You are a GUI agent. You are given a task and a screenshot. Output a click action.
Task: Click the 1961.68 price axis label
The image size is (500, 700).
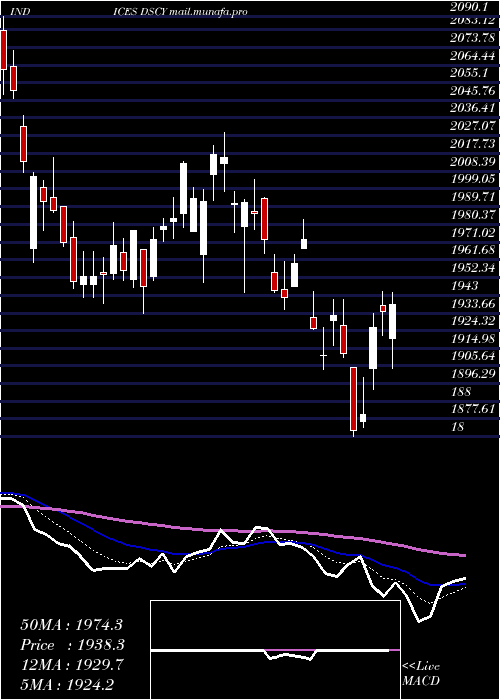click(x=472, y=250)
